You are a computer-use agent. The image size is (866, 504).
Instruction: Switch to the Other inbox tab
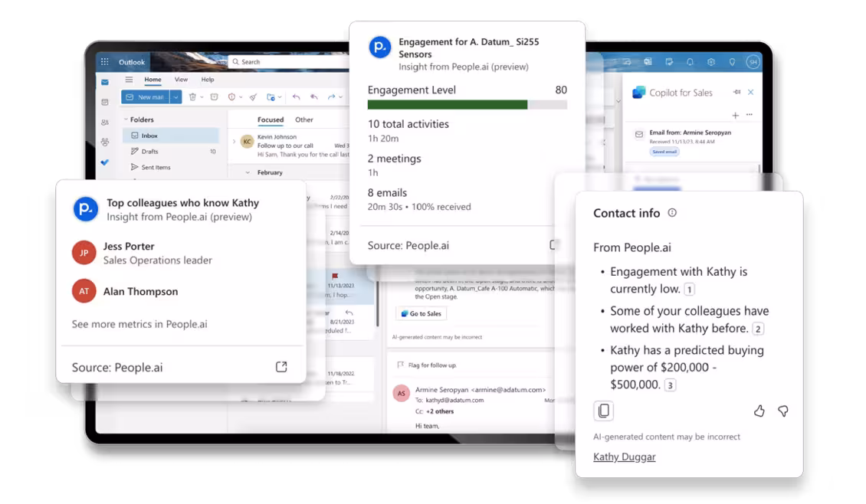coord(304,119)
